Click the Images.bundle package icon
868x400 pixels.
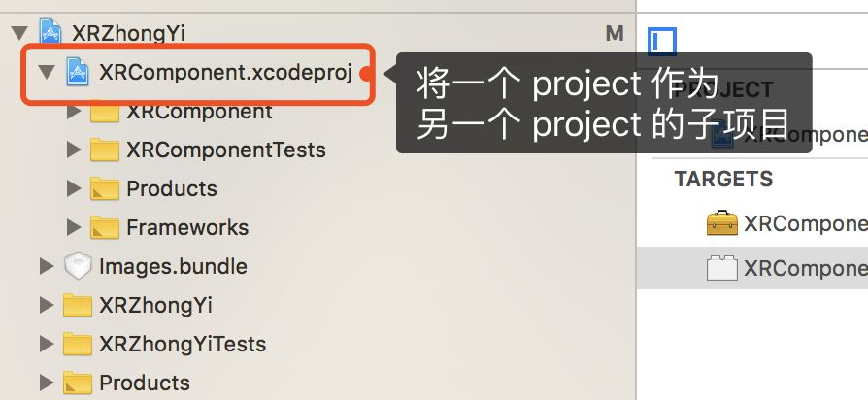click(x=78, y=266)
